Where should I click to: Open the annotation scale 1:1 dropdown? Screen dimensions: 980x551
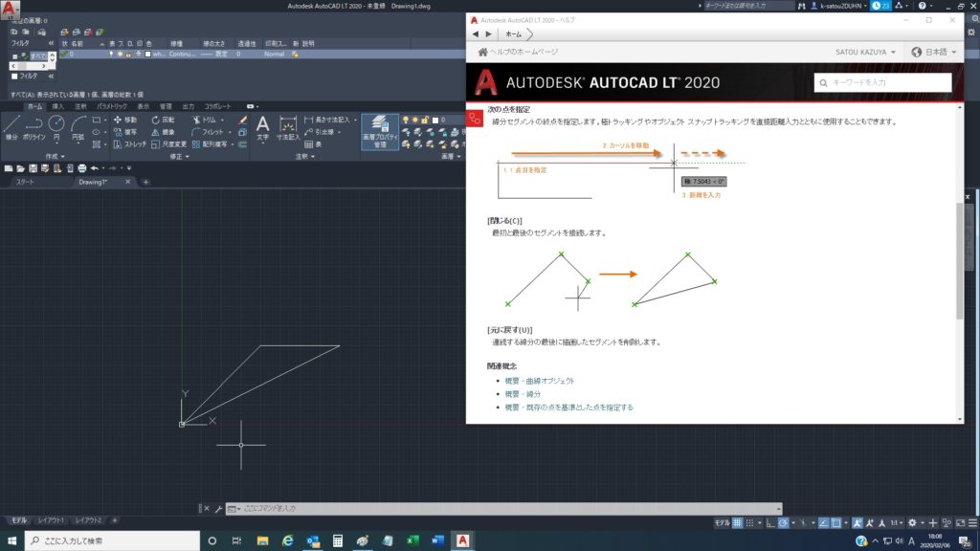896,523
